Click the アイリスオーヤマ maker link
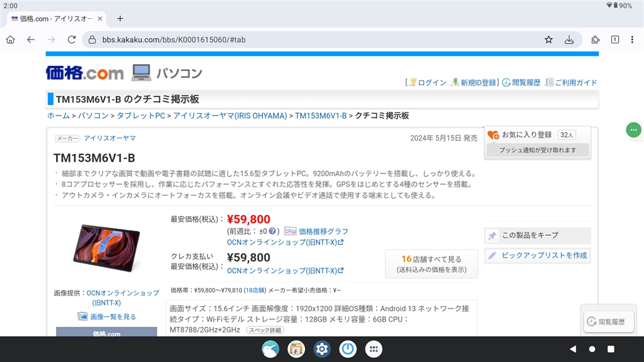The image size is (644, 362). coord(109,138)
